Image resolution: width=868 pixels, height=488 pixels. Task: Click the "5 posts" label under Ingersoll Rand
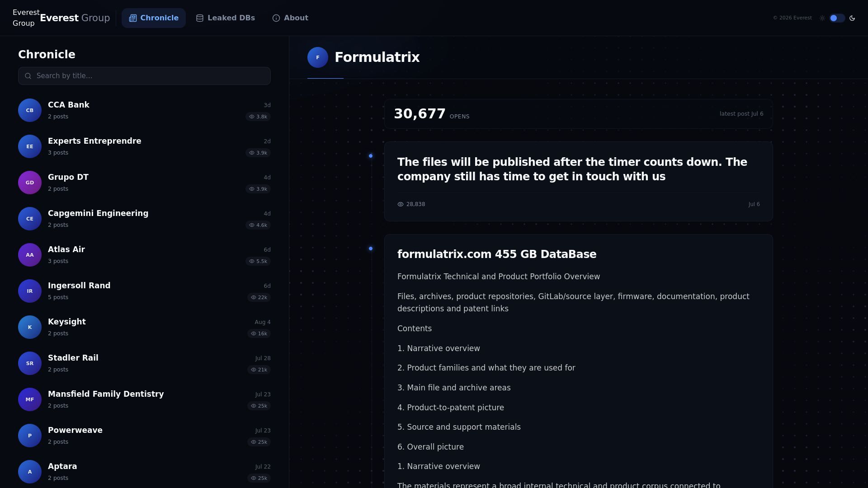pyautogui.click(x=58, y=297)
